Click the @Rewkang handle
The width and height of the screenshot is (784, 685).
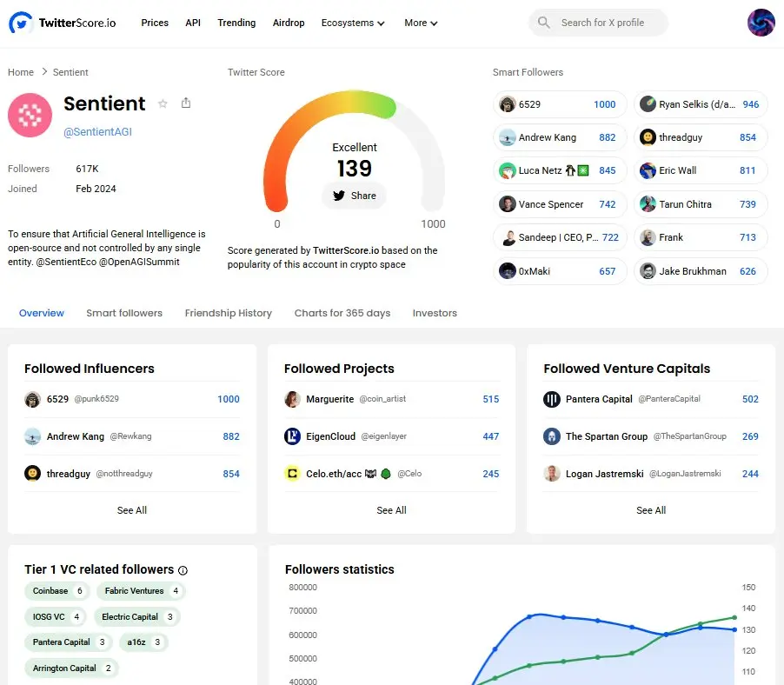[x=130, y=436]
